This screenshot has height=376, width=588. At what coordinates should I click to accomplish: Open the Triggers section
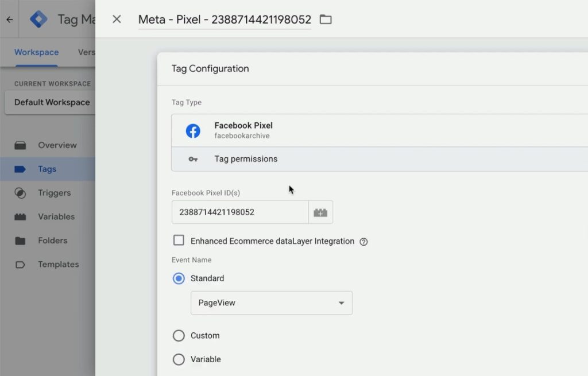tap(54, 193)
